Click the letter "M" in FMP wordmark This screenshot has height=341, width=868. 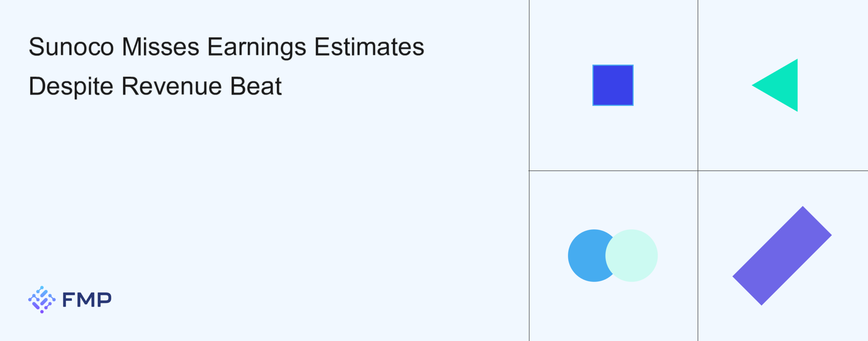tap(86, 300)
